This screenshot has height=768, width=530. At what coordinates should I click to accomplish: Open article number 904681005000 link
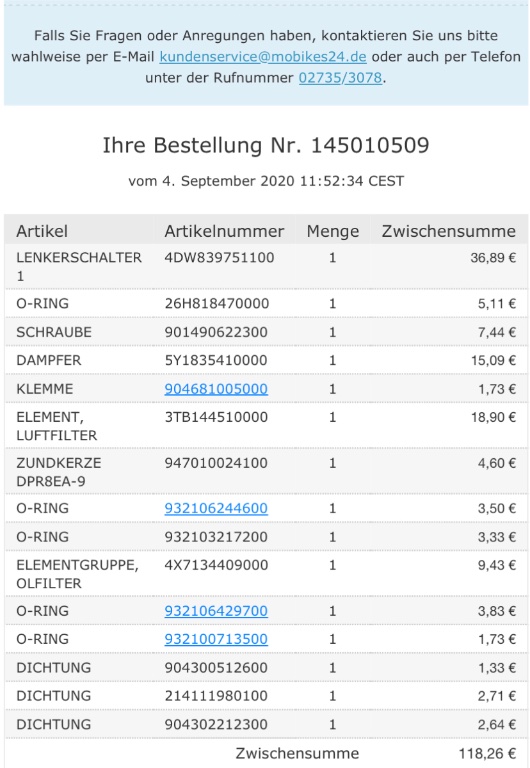(216, 389)
